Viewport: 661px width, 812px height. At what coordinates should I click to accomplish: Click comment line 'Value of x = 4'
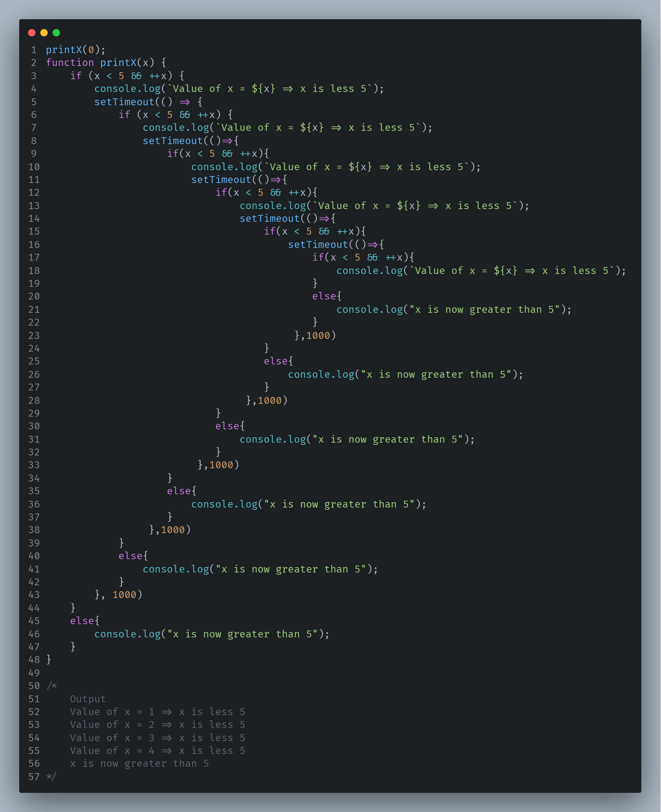(157, 750)
